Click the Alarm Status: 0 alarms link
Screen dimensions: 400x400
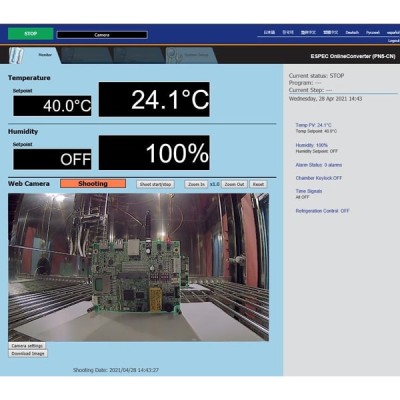coord(319,165)
